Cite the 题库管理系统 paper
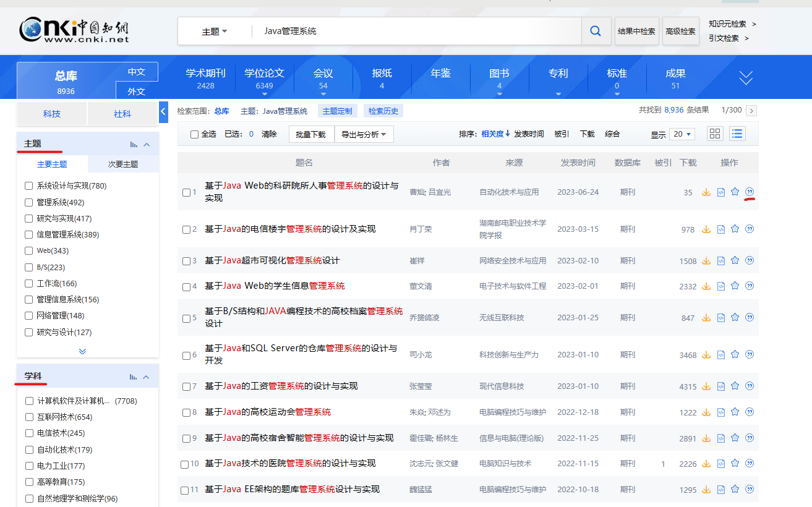This screenshot has width=812, height=507. pos(750,489)
